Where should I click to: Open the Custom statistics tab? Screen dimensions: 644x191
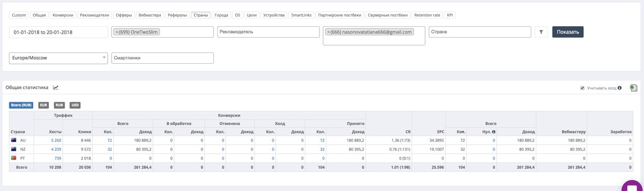(19, 15)
